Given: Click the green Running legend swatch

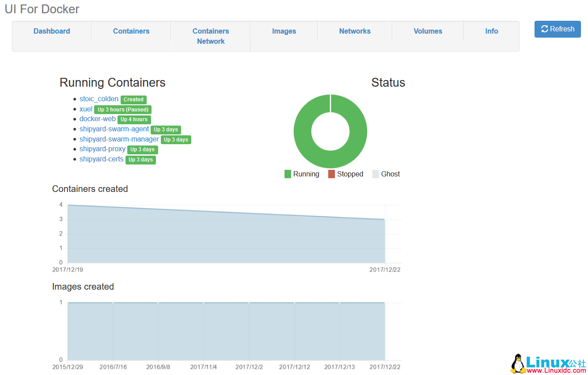Looking at the screenshot, I should pyautogui.click(x=288, y=174).
